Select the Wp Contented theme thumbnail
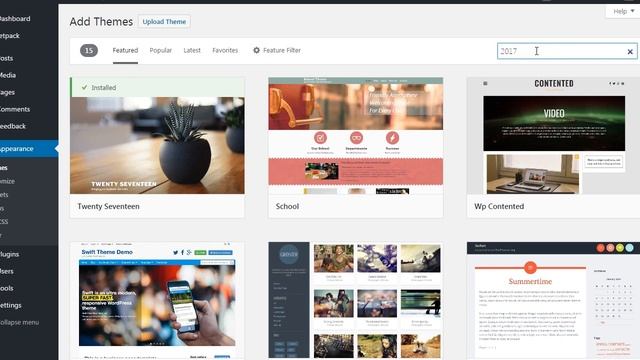The width and height of the screenshot is (640, 360). click(553, 136)
